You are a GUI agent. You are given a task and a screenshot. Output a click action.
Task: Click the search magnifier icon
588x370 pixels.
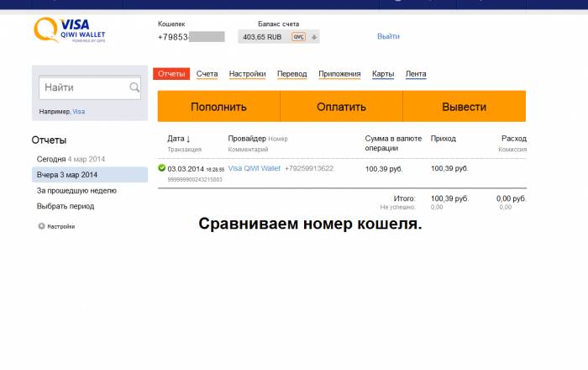[x=134, y=87]
